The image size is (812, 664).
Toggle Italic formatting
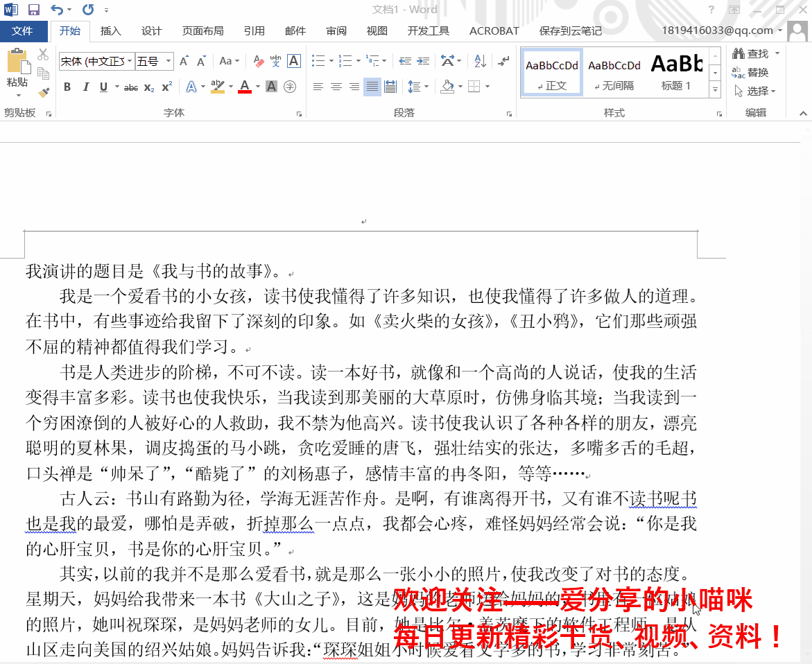click(x=85, y=87)
